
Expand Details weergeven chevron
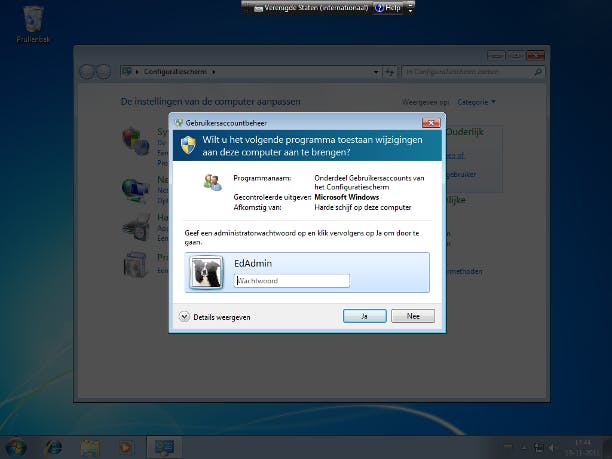(x=184, y=317)
